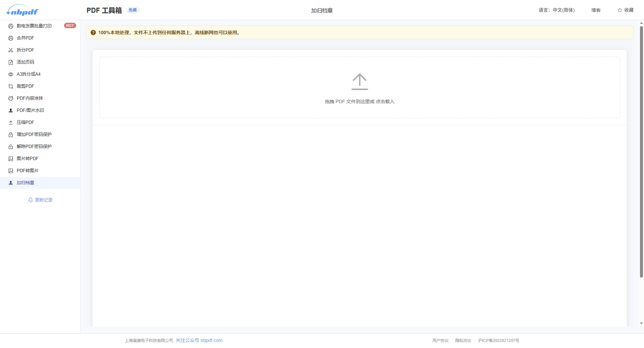Click the printer icon beside 合并PDF
644x348 pixels.
click(10, 38)
